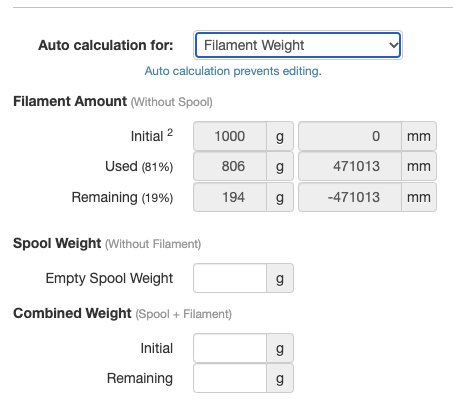Screen dimensions: 455x414
Task: Click the 'Auto calculation prevents editing' notice text
Action: [x=233, y=71]
